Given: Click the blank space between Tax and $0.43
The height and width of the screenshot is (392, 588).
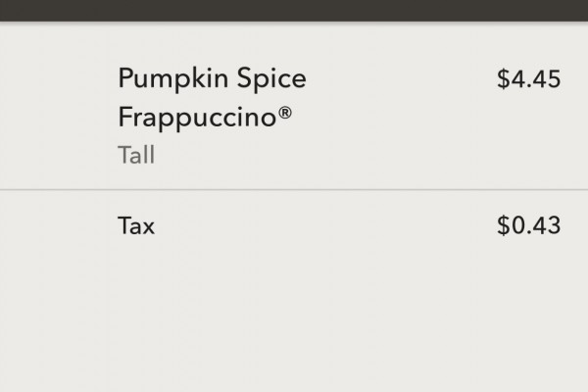Looking at the screenshot, I should 325,225.
